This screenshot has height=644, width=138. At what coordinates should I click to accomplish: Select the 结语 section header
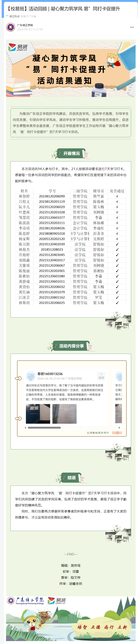point(71,478)
